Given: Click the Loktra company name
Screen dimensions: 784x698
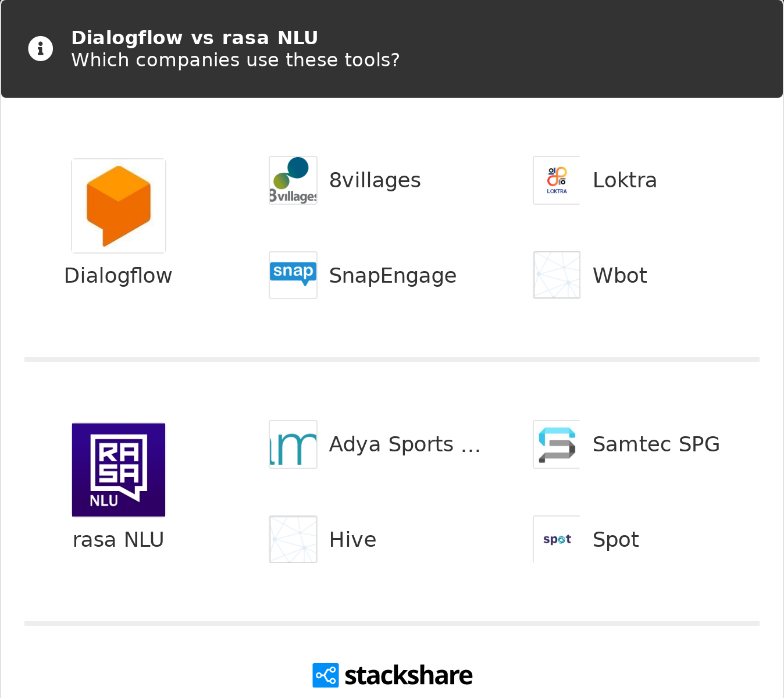Looking at the screenshot, I should 625,180.
